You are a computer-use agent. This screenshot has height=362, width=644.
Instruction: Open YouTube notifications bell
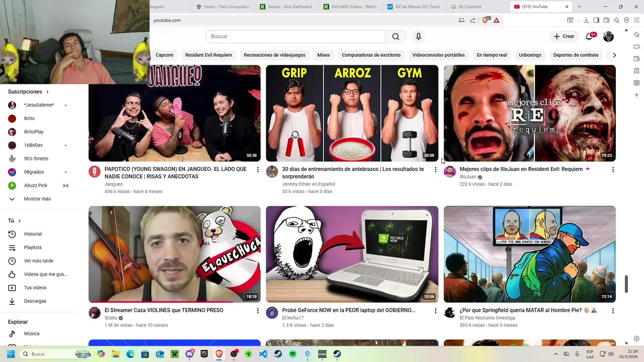589,36
